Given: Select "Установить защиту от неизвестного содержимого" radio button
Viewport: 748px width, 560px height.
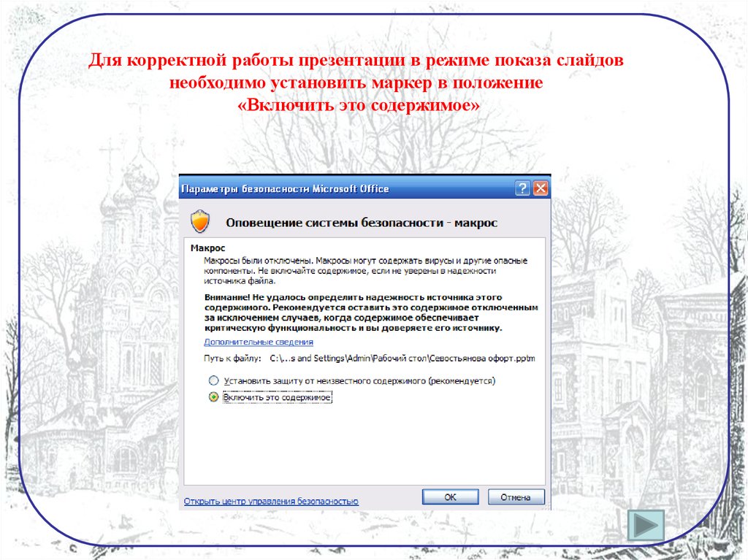Looking at the screenshot, I should [213, 380].
